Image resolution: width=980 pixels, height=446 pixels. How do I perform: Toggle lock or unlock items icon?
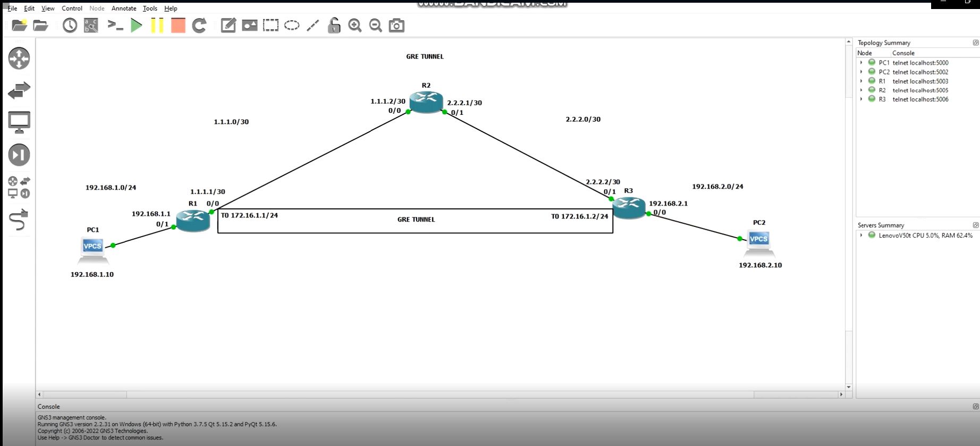(334, 25)
